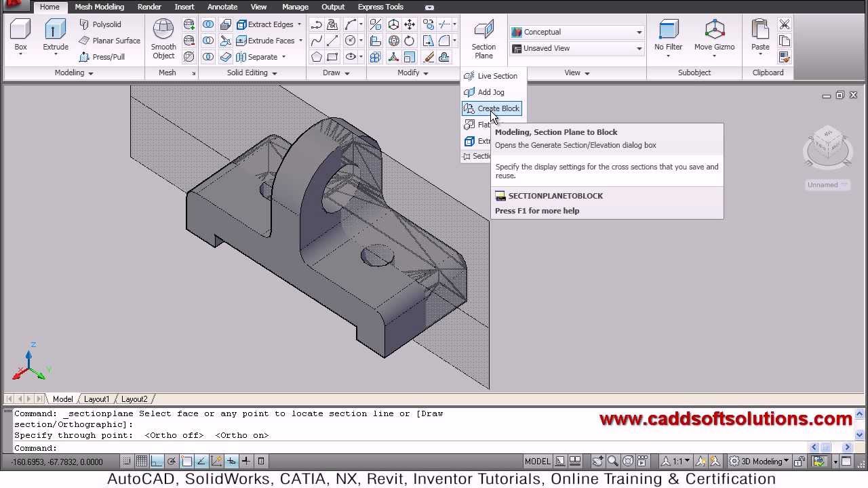Expand the View panel
The height and width of the screenshot is (488, 868).
[577, 73]
